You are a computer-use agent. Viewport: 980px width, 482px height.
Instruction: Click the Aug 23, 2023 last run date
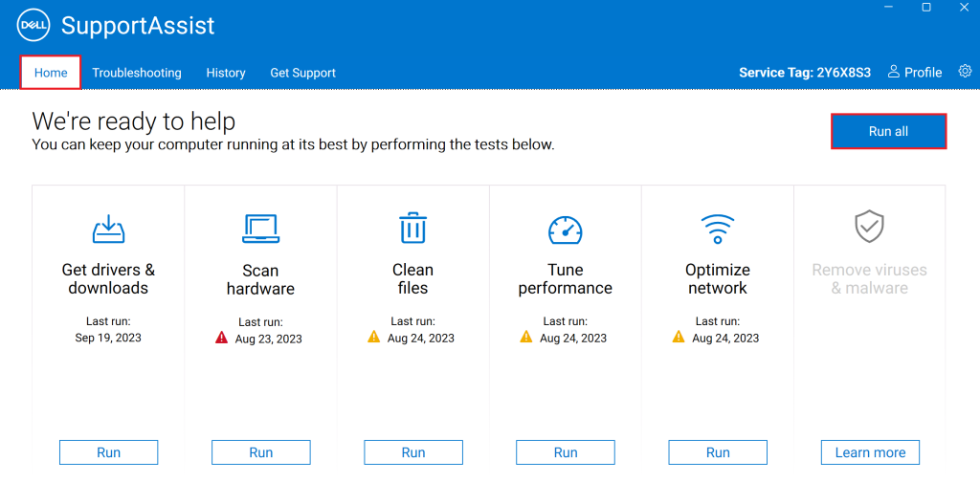(268, 339)
